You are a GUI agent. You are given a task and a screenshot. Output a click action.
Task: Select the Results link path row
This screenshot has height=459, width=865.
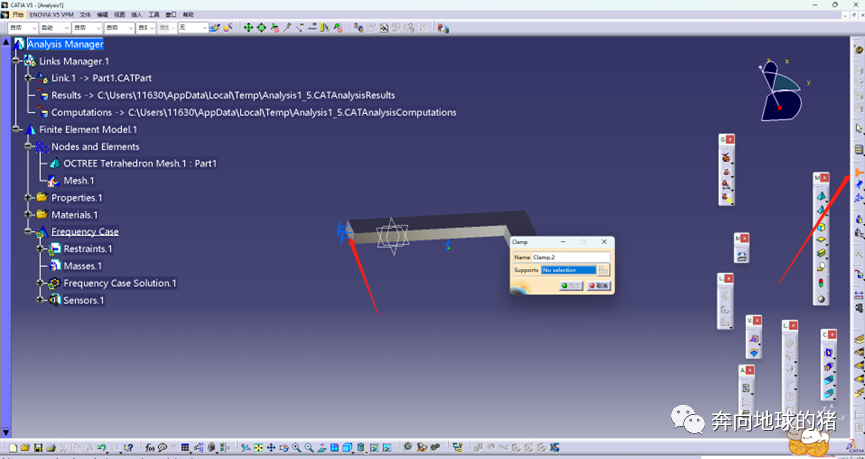(x=223, y=95)
